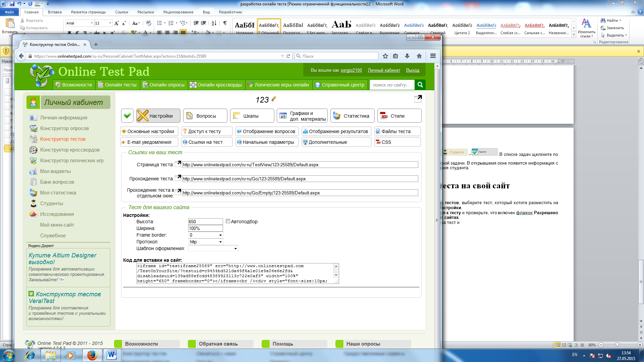Viewport: 644px width, 362px height.
Task: Click Word sort A-Z icon
Action: 214,23
